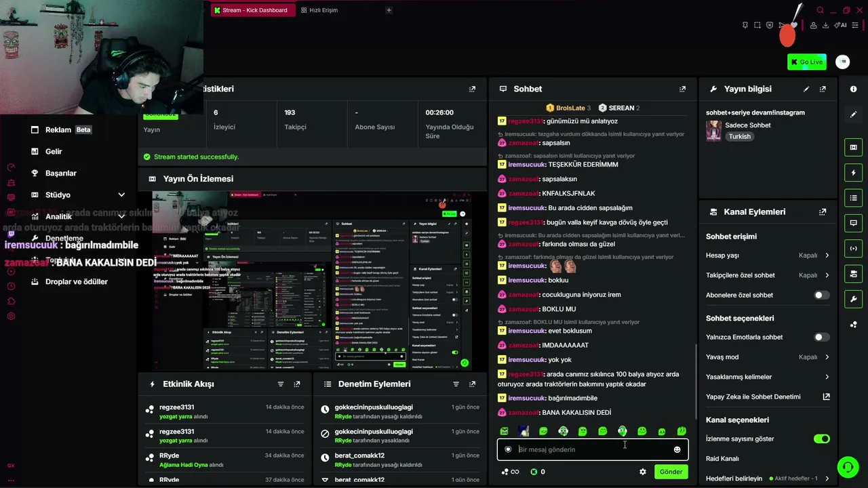Open the info icon in right sidebar

[x=853, y=89]
